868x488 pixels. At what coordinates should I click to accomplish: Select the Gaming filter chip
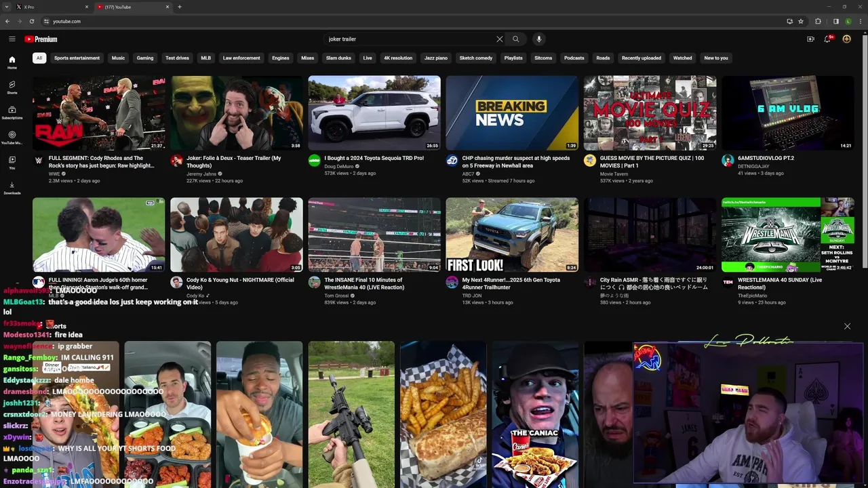tap(145, 58)
